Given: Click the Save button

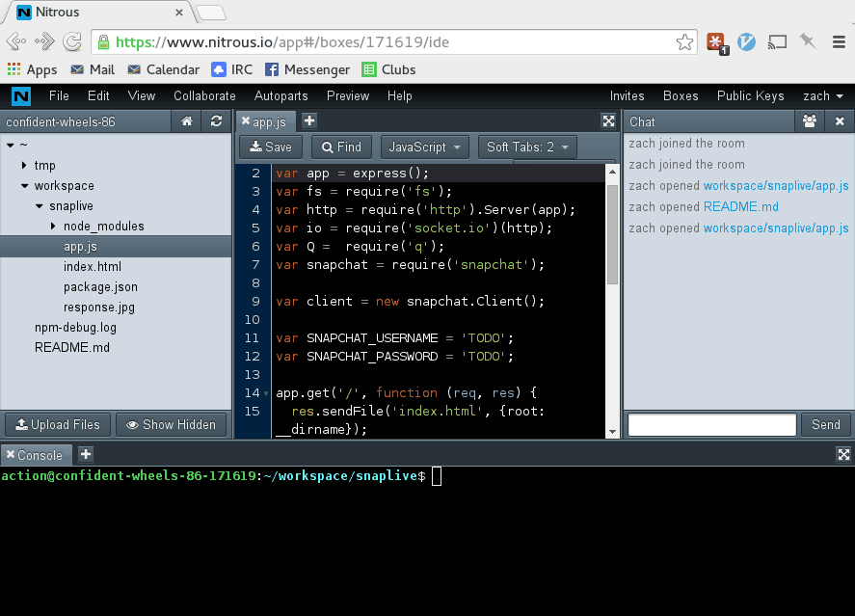Looking at the screenshot, I should pyautogui.click(x=271, y=147).
